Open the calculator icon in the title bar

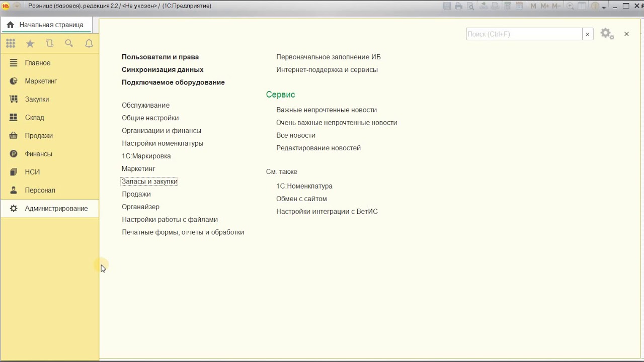point(508,6)
